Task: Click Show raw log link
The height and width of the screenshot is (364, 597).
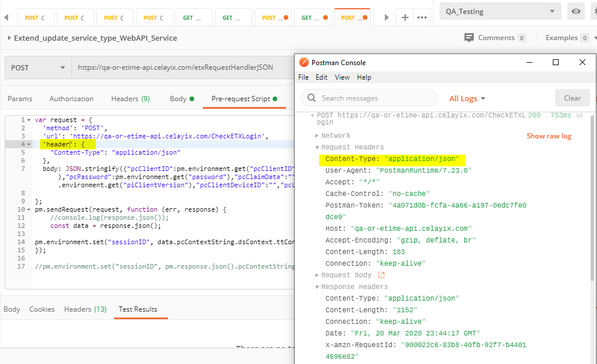Action: pos(549,136)
